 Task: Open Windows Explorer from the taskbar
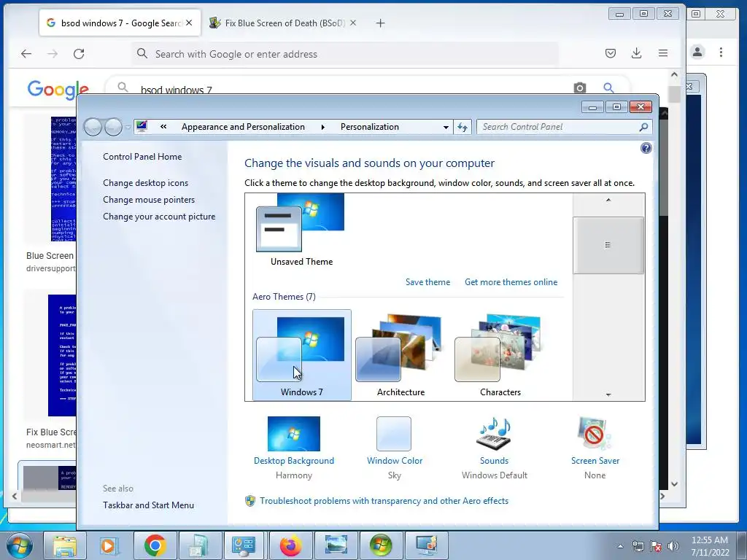(65, 545)
